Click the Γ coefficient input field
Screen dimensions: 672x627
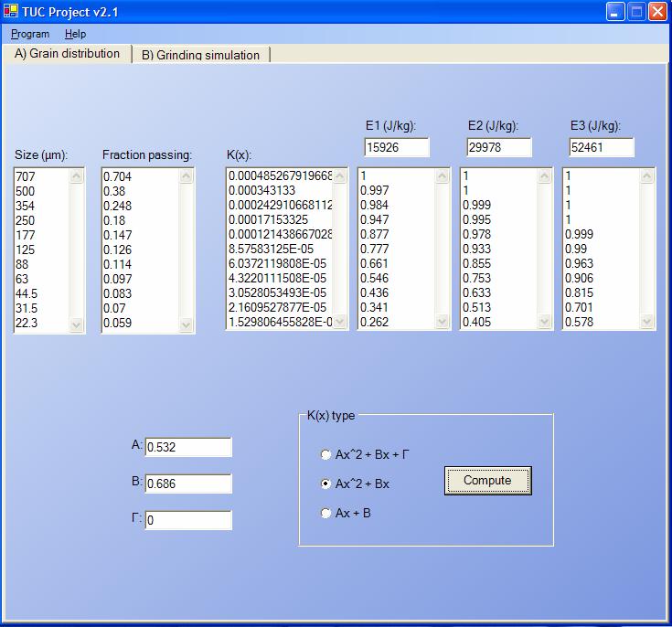[188, 520]
